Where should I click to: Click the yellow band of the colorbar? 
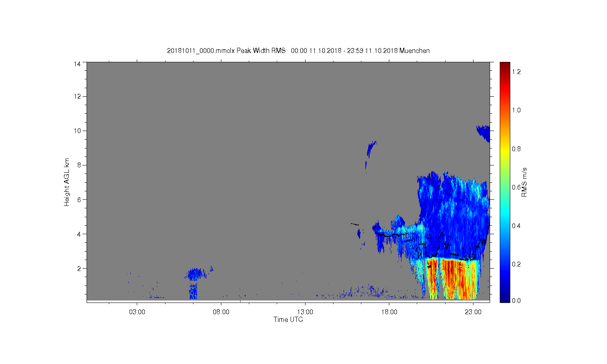pos(505,152)
